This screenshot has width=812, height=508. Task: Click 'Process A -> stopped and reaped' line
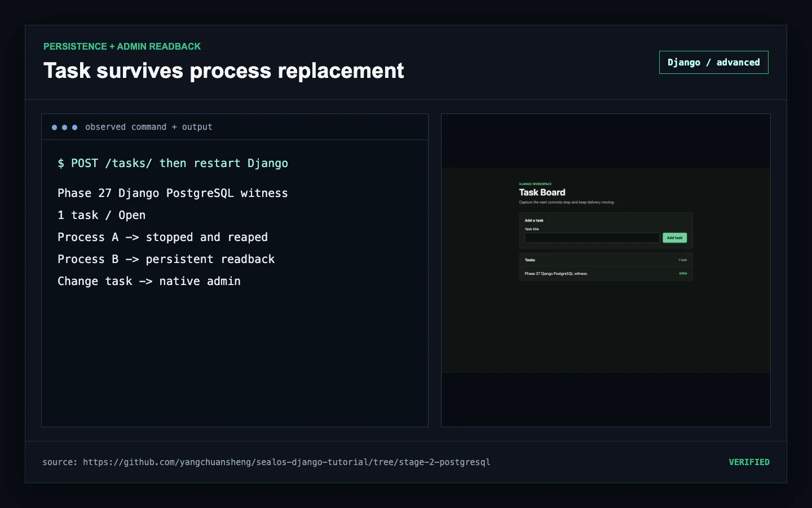tap(162, 237)
